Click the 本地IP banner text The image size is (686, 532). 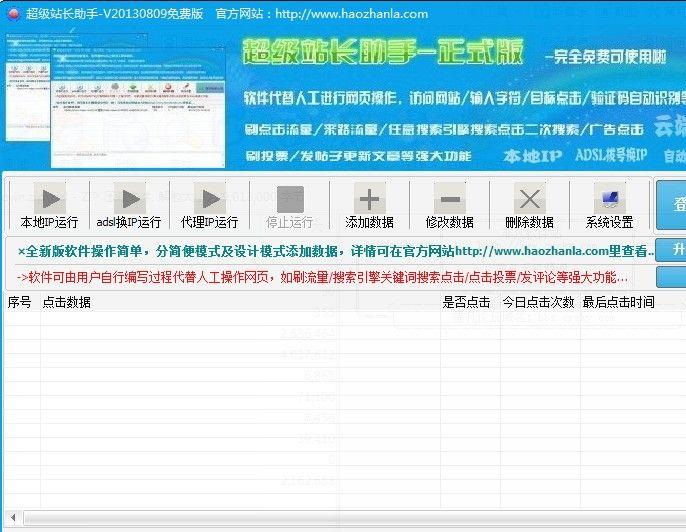point(532,156)
